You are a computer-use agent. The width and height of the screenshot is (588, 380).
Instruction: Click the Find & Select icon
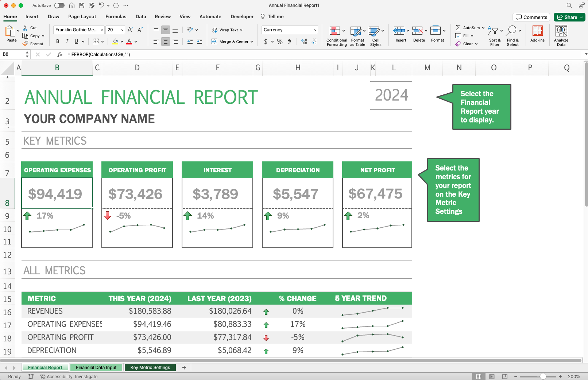tap(513, 35)
